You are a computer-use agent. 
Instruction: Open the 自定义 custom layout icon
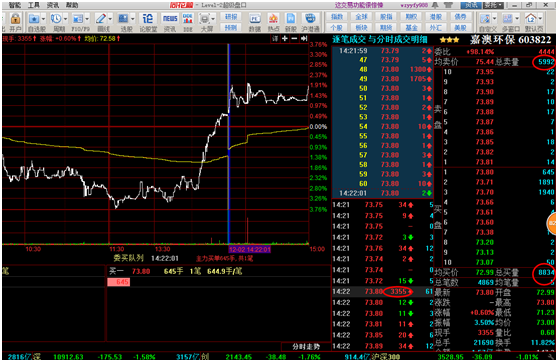[485, 19]
